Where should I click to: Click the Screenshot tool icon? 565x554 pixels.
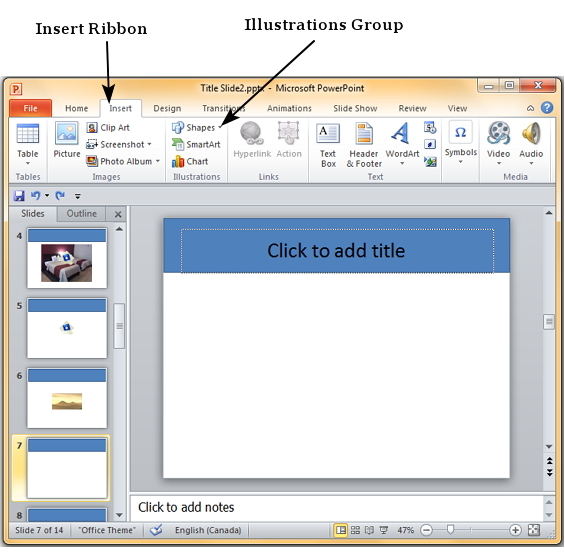click(92, 145)
